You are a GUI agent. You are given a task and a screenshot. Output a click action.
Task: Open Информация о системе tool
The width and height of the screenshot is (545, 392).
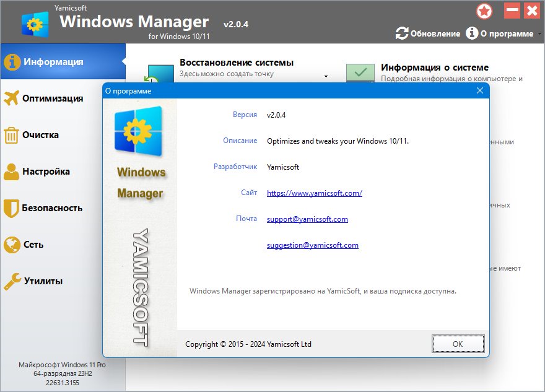[x=435, y=67]
